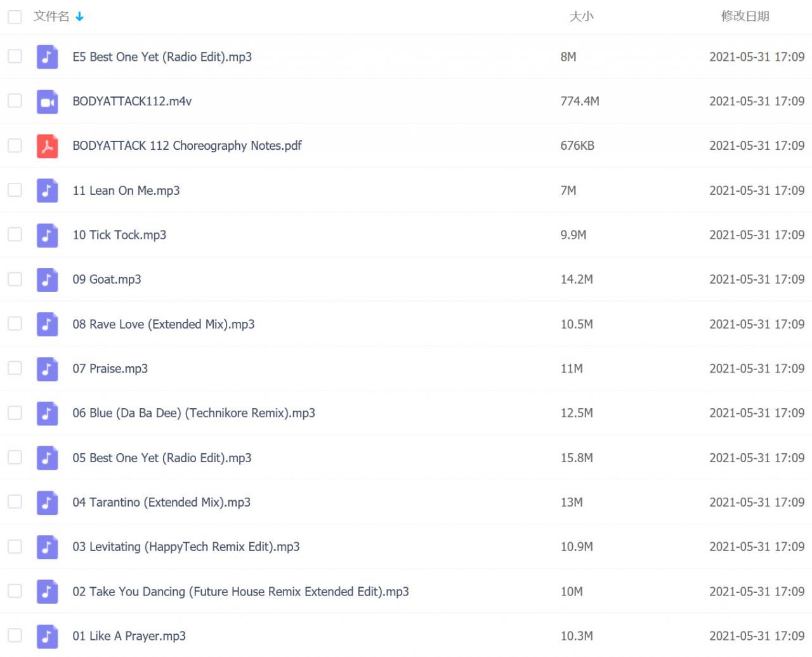Click the PDF icon for Choreography Notes
Image resolution: width=812 pixels, height=657 pixels.
47,146
